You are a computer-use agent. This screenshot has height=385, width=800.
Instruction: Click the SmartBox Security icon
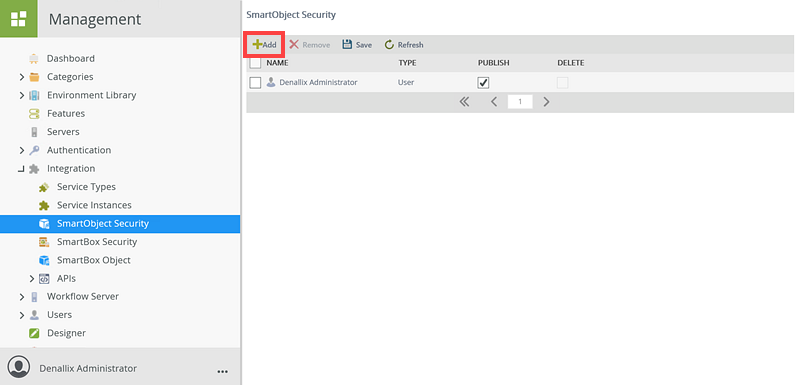[44, 242]
